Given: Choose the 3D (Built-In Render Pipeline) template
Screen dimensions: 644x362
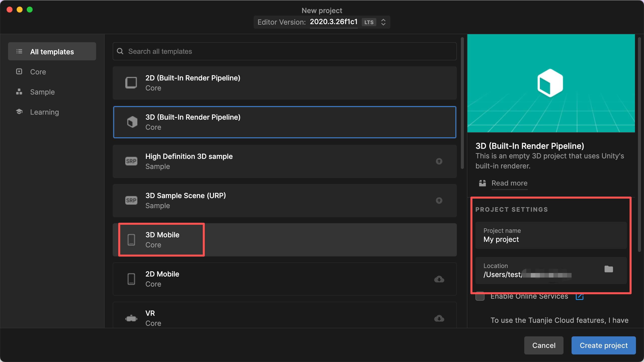Looking at the screenshot, I should pyautogui.click(x=285, y=122).
